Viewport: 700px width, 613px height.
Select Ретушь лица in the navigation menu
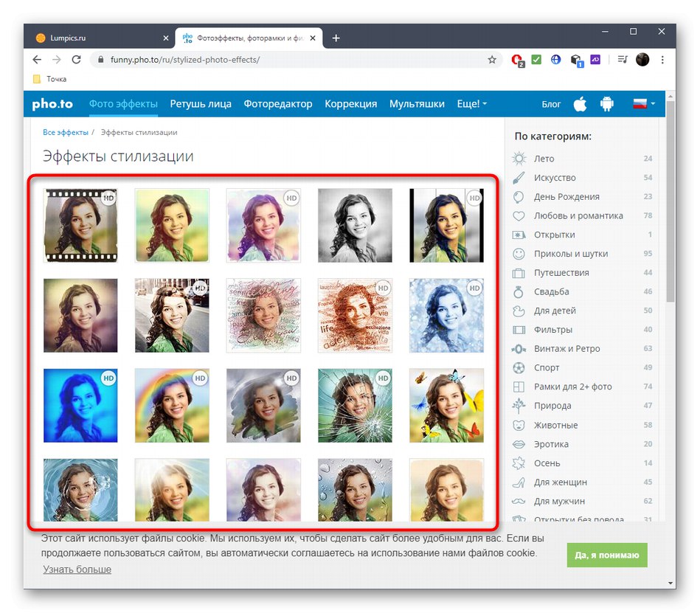[x=201, y=104]
